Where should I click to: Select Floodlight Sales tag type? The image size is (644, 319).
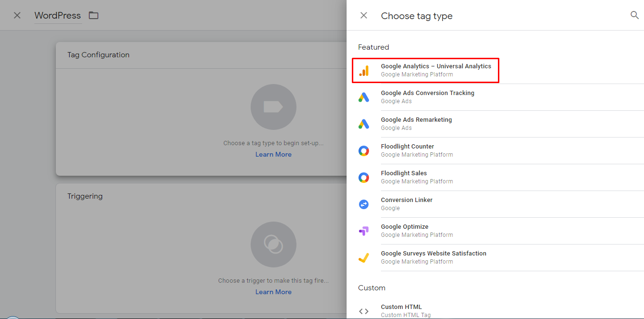click(x=495, y=177)
